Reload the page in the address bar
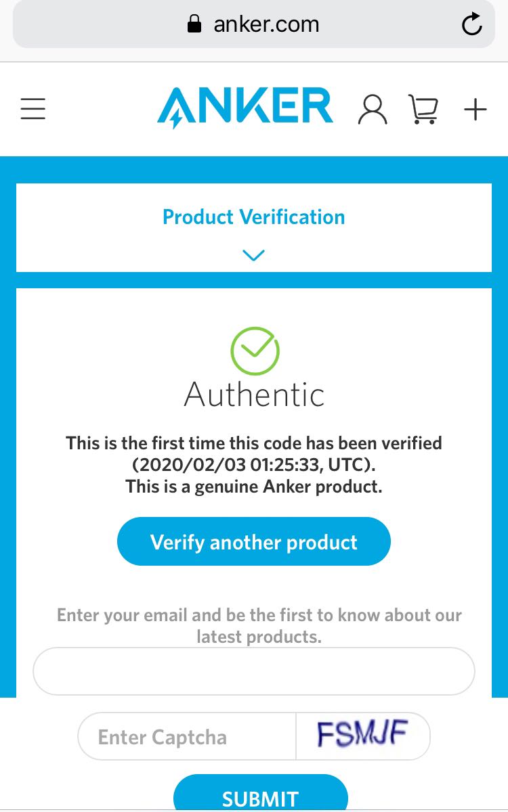 pos(471,25)
